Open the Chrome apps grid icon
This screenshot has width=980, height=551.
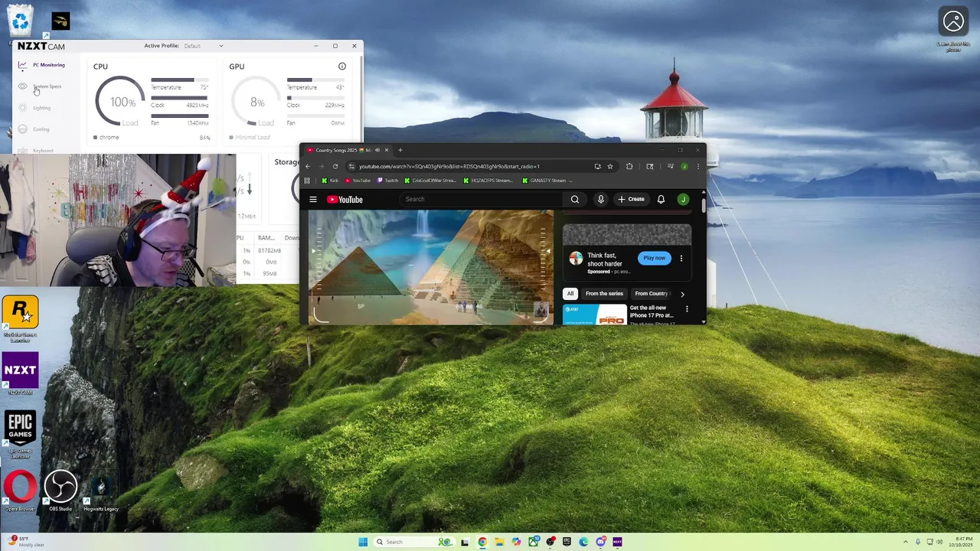point(307,181)
